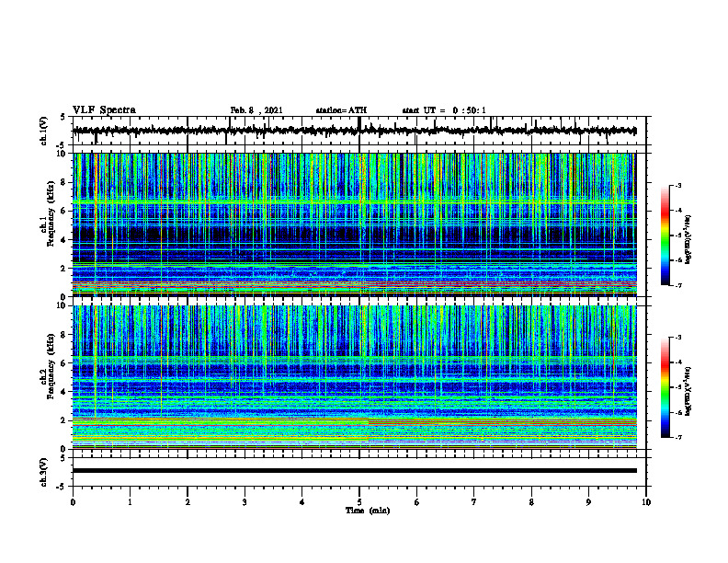
Task: Click time axis tick label "6"
Action: [x=417, y=501]
